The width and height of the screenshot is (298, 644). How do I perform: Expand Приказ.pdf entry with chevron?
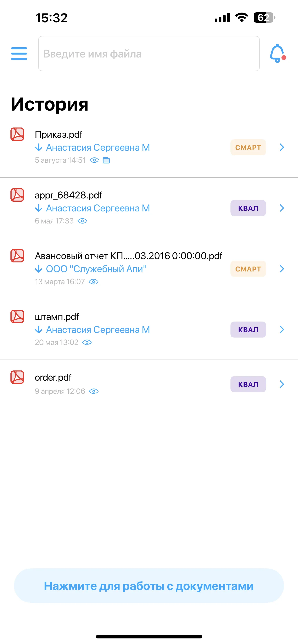(x=282, y=147)
